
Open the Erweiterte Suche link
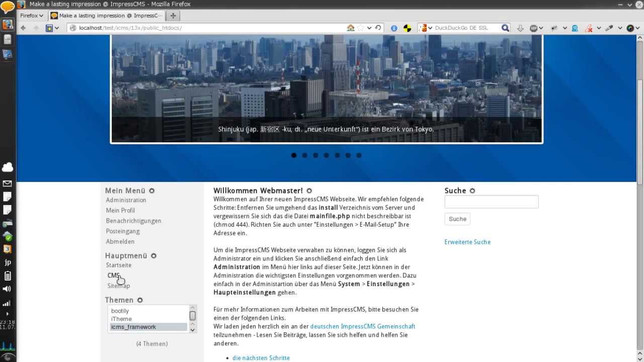tap(467, 242)
